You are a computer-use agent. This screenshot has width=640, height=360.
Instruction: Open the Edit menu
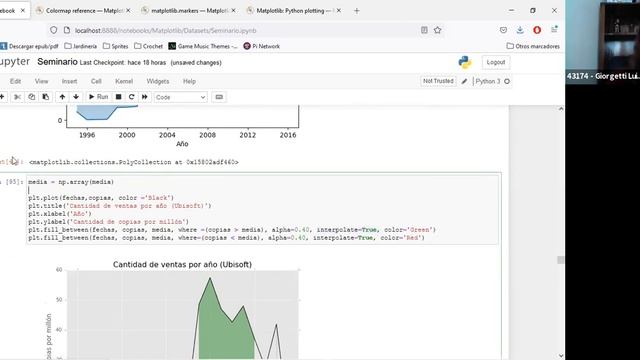(x=16, y=81)
